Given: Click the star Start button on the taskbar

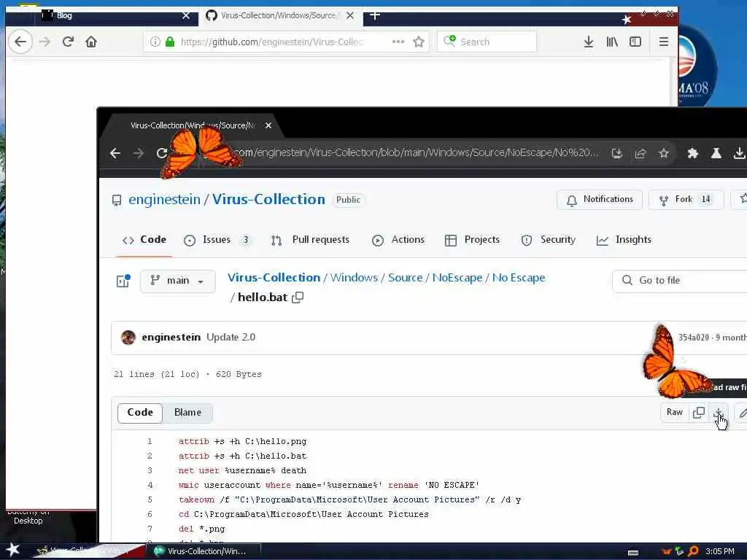Looking at the screenshot, I should [13, 550].
